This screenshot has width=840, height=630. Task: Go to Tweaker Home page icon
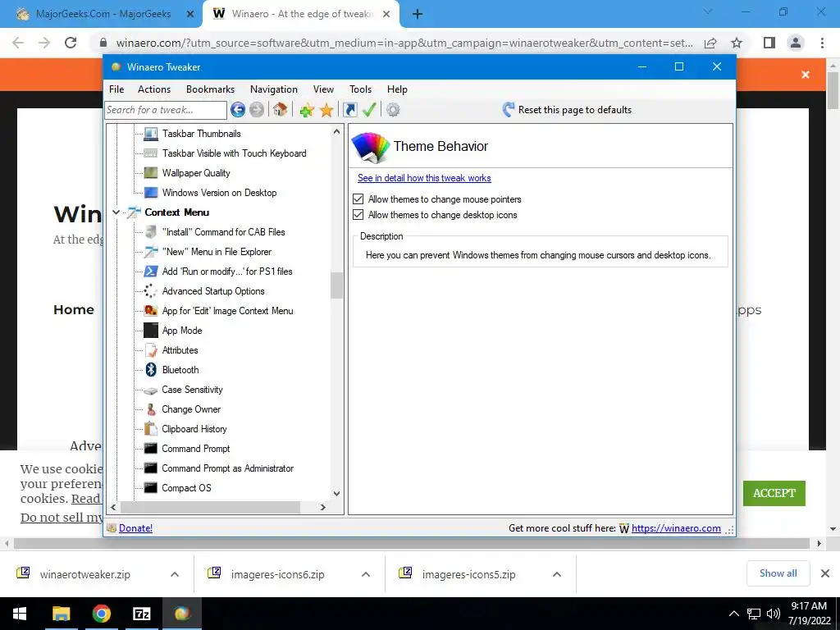click(x=281, y=110)
